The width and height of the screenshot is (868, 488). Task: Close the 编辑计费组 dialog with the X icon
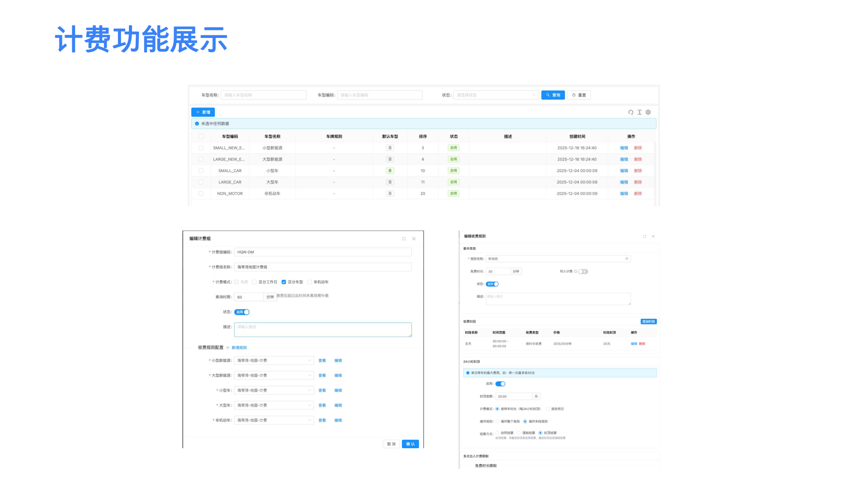click(414, 239)
